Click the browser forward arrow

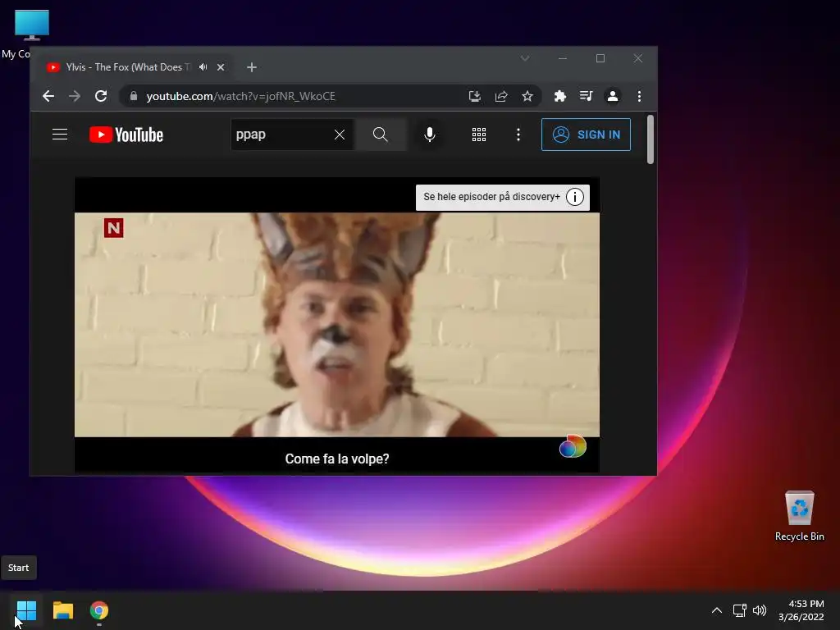point(75,96)
